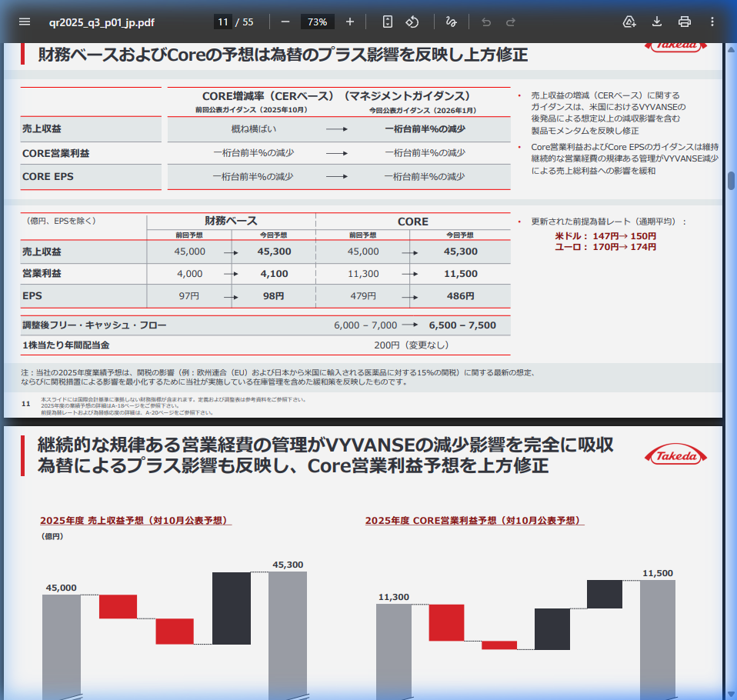Click the fit to page icon
This screenshot has height=700, width=737.
coord(387,22)
